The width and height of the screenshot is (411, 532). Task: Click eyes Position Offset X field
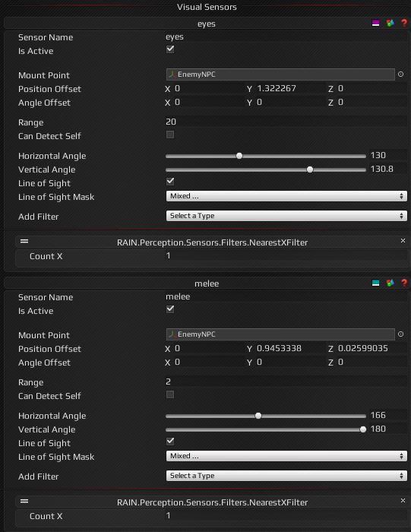[208, 89]
